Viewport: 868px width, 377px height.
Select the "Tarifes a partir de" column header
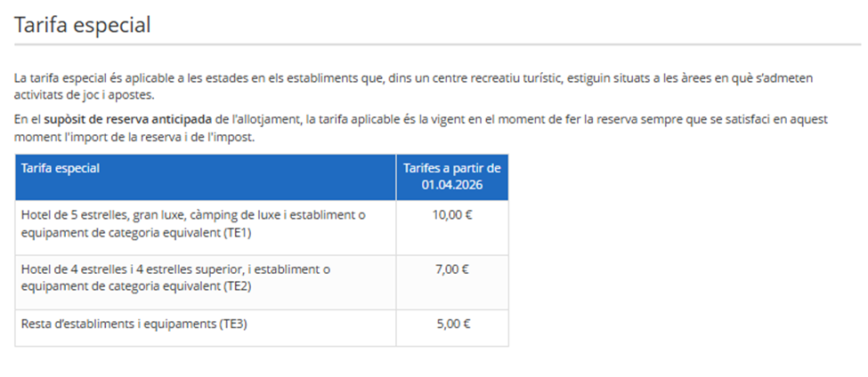point(452,168)
